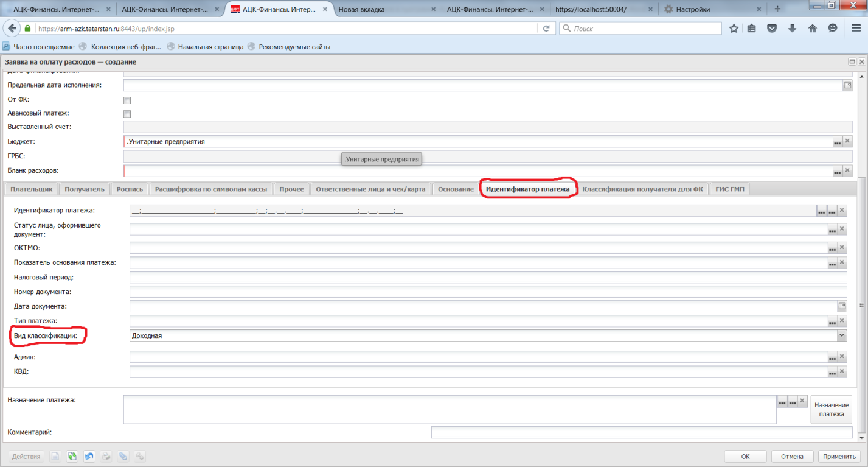Switch to the Получатель tab
868x467 pixels.
[85, 189]
